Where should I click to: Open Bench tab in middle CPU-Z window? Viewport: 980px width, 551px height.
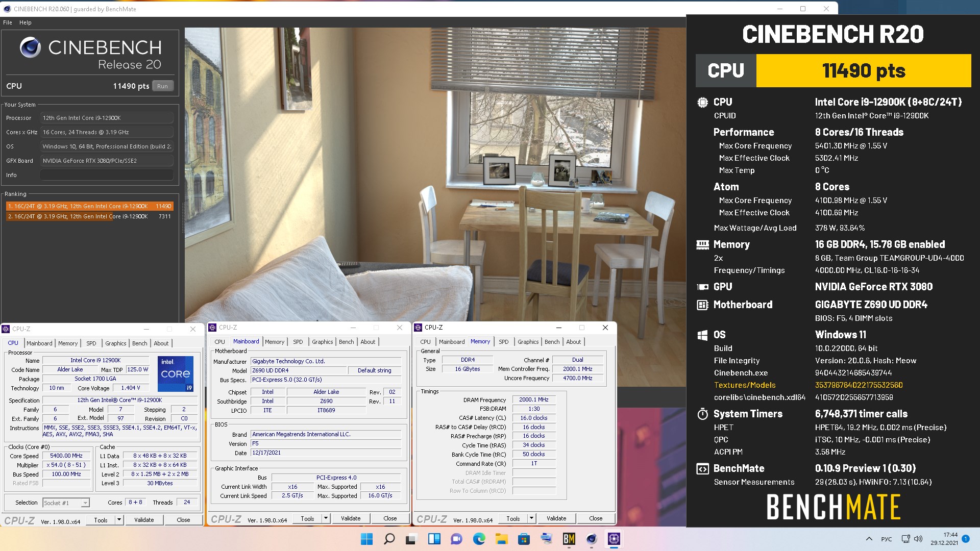[x=346, y=342]
